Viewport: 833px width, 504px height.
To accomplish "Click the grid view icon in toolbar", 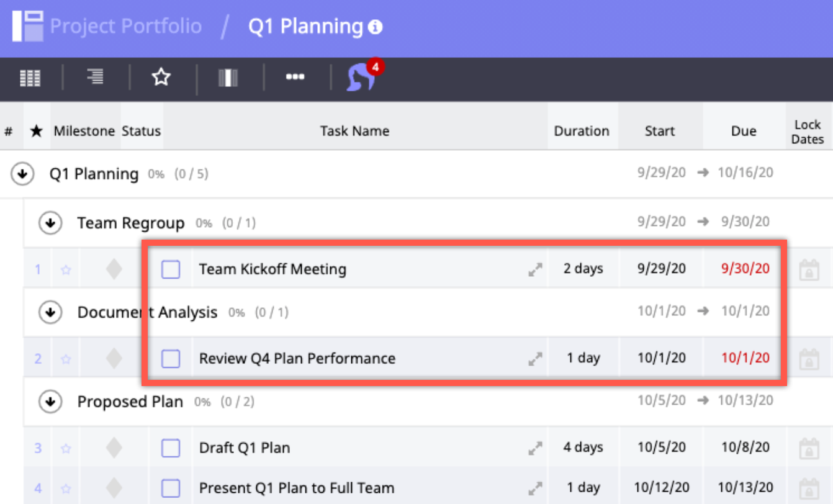I will [30, 78].
